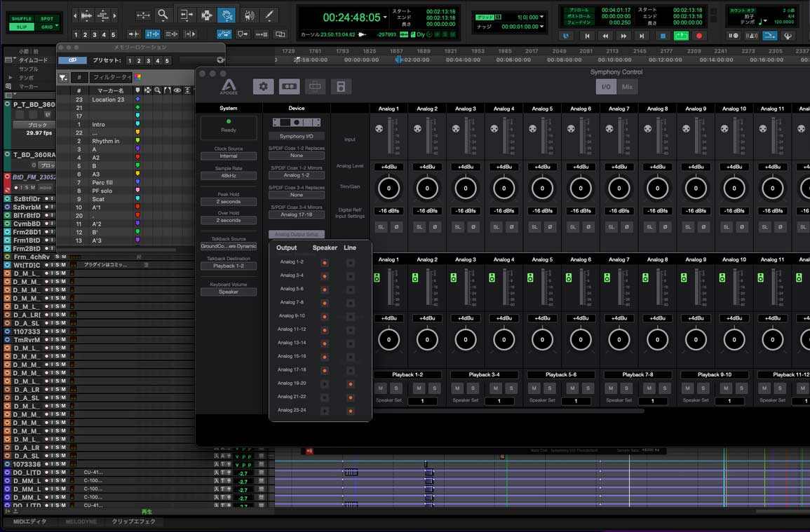Open the Over Hold 2 seconds dropdown
This screenshot has height=532, width=810.
click(229, 220)
